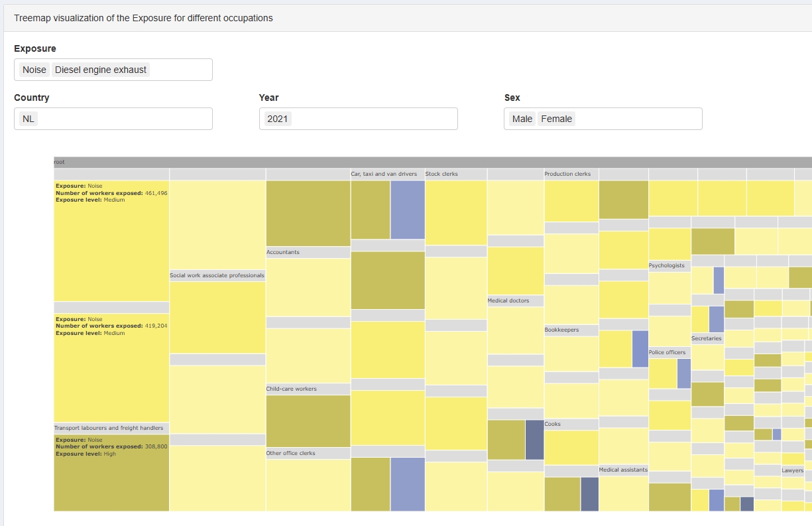Viewport: 812px width, 526px height.
Task: Select the High exposure tile with 308,800 workers
Action: coord(111,472)
